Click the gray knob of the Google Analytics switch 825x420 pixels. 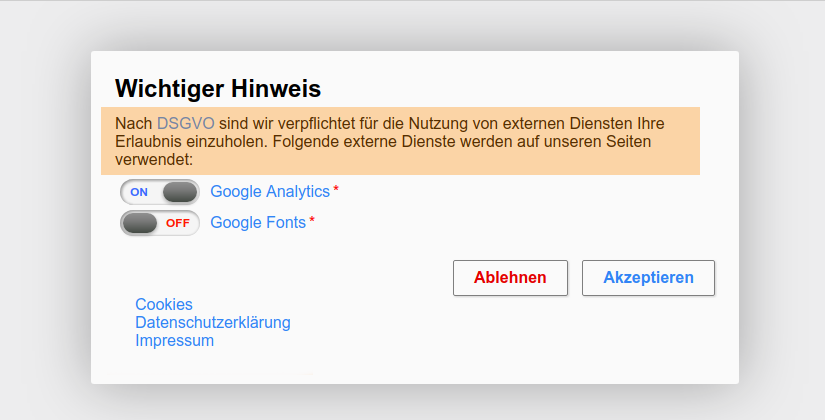click(x=180, y=192)
